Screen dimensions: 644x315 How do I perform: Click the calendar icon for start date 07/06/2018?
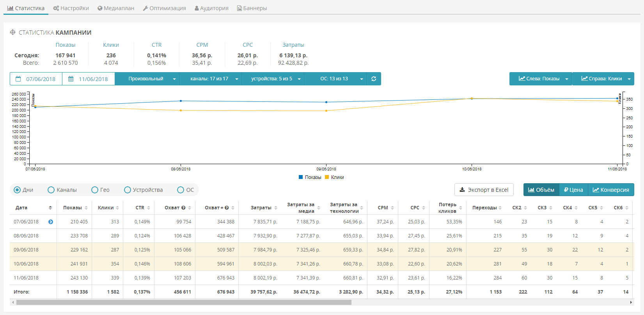18,79
